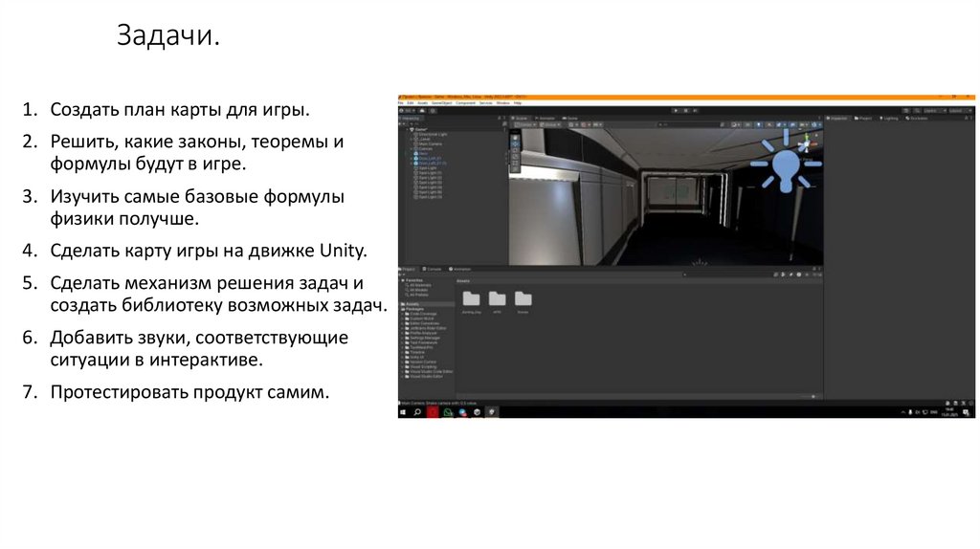Viewport: 980px width, 549px height.
Task: Select Main Camera in the Hierarchy
Action: (x=429, y=143)
